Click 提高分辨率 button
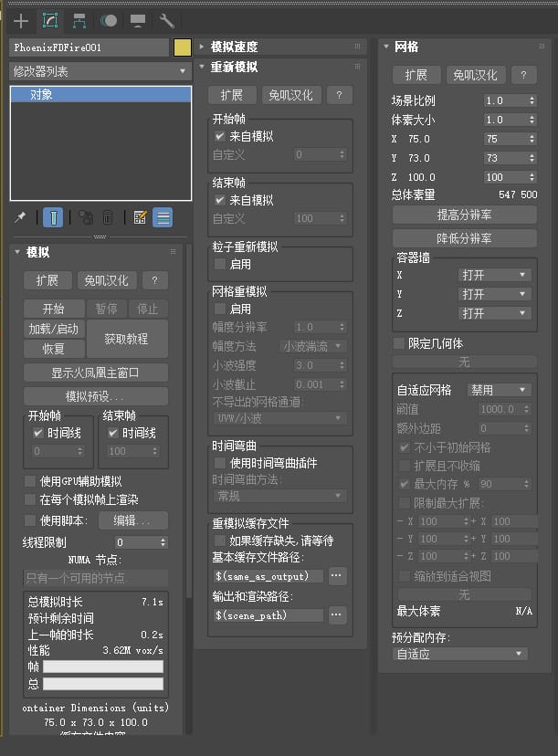The width and height of the screenshot is (558, 756). pyautogui.click(x=465, y=215)
